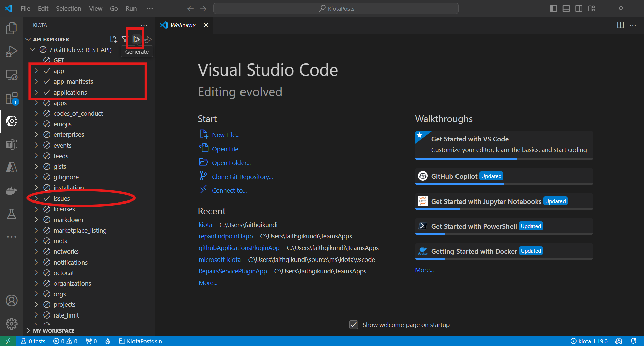Open Get Started with VS Code walkthrough
644x346 pixels.
point(504,145)
